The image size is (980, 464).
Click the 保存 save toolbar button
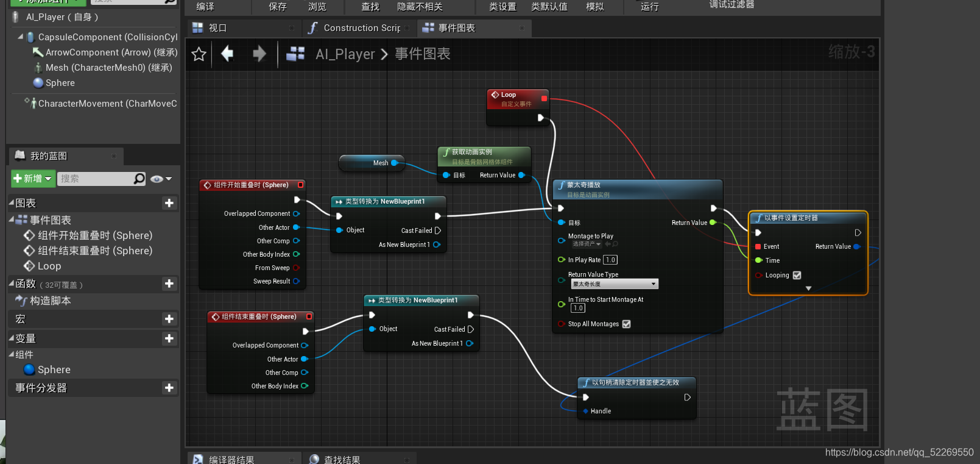click(x=278, y=7)
